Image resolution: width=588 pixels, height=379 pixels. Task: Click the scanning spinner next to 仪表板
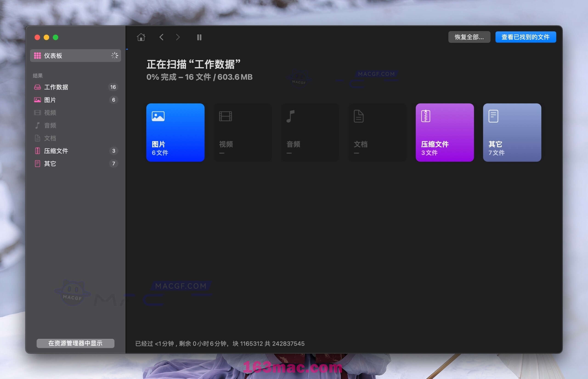pos(114,56)
